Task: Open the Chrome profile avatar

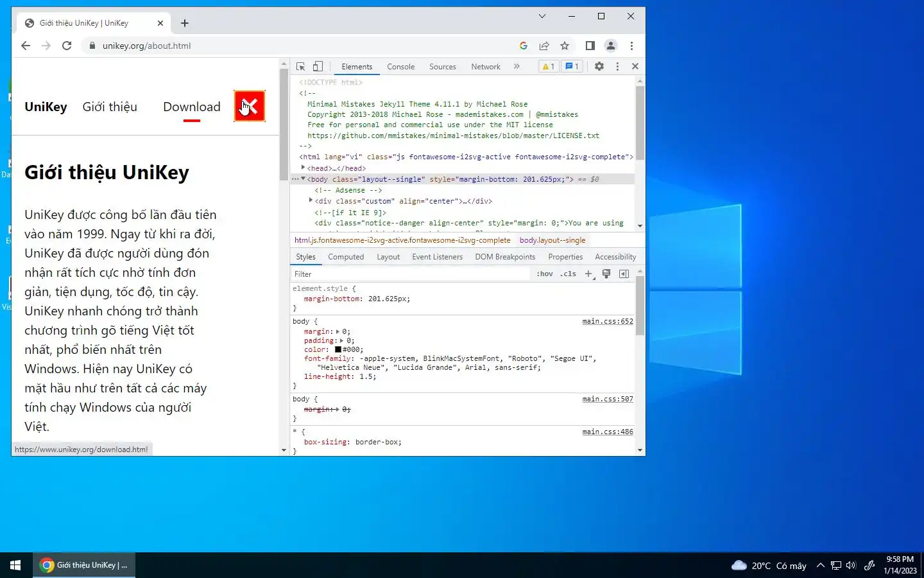Action: 611,46
